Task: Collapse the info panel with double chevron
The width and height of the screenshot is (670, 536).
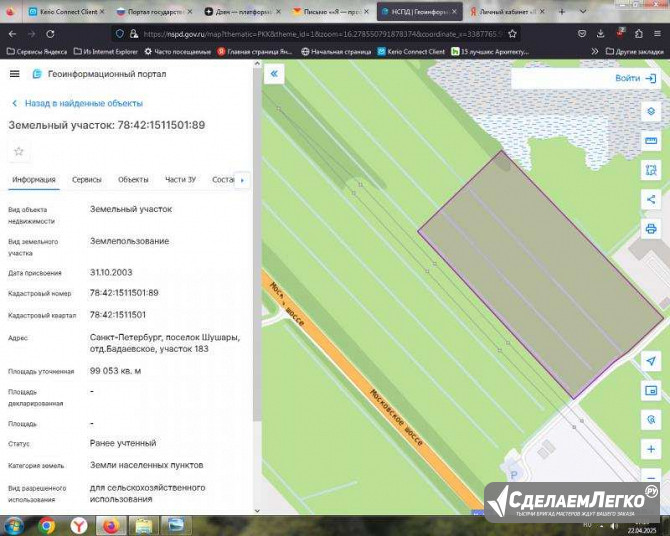Action: (x=274, y=74)
